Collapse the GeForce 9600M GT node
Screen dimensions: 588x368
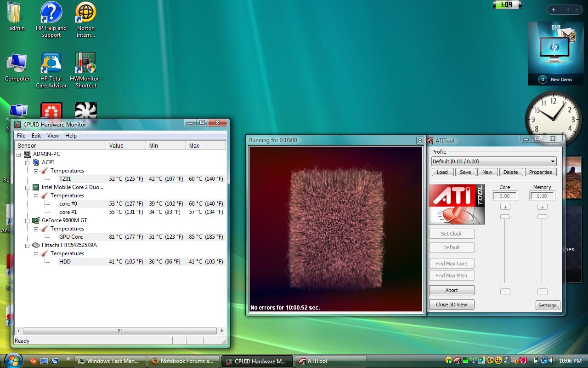28,220
